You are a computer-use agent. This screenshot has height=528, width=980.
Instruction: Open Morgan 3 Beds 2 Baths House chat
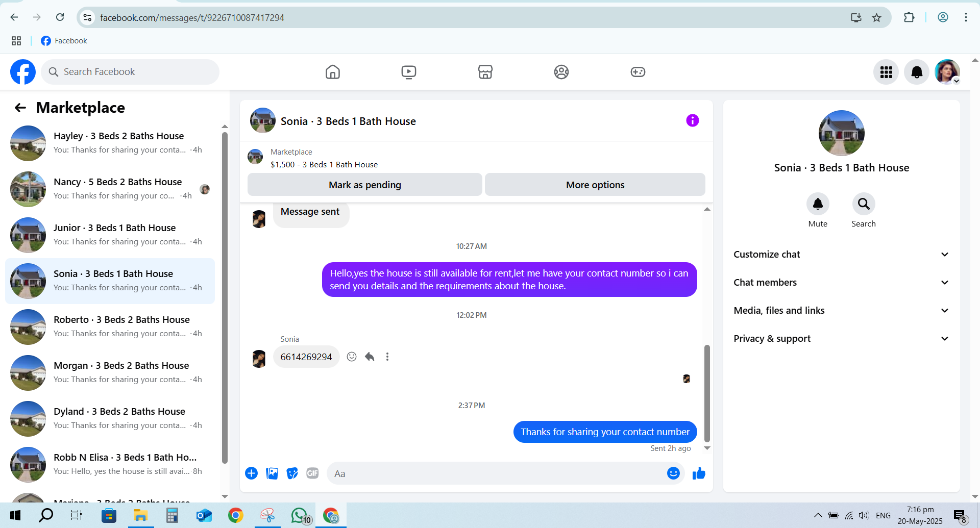point(110,373)
